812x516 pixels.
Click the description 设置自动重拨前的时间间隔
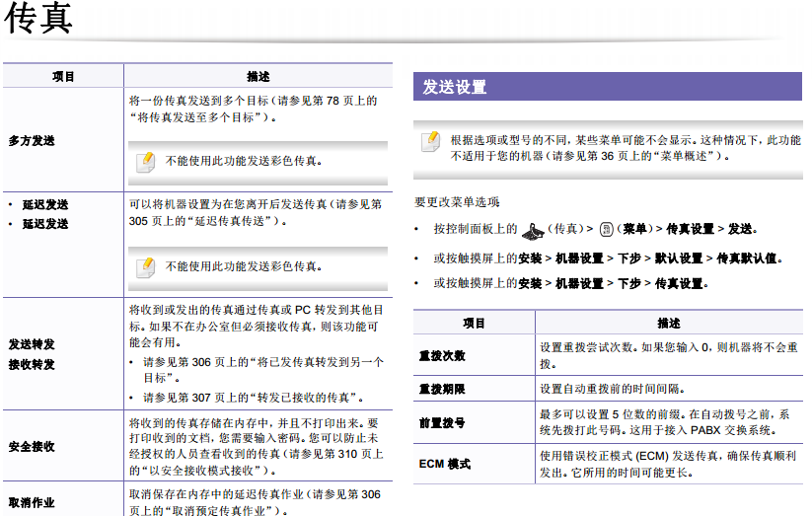click(x=613, y=389)
